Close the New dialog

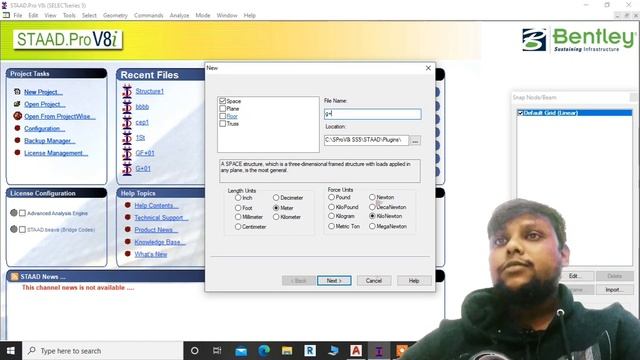tap(428, 68)
